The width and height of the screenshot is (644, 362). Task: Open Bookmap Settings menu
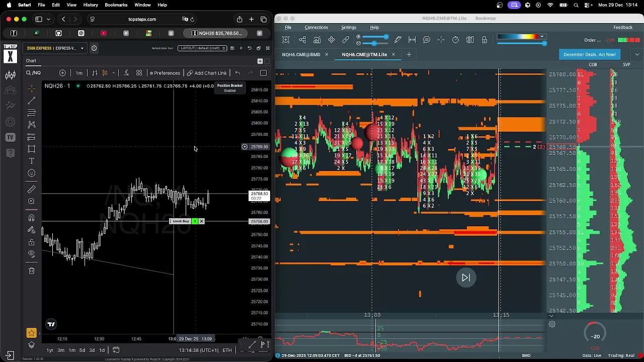tap(348, 27)
